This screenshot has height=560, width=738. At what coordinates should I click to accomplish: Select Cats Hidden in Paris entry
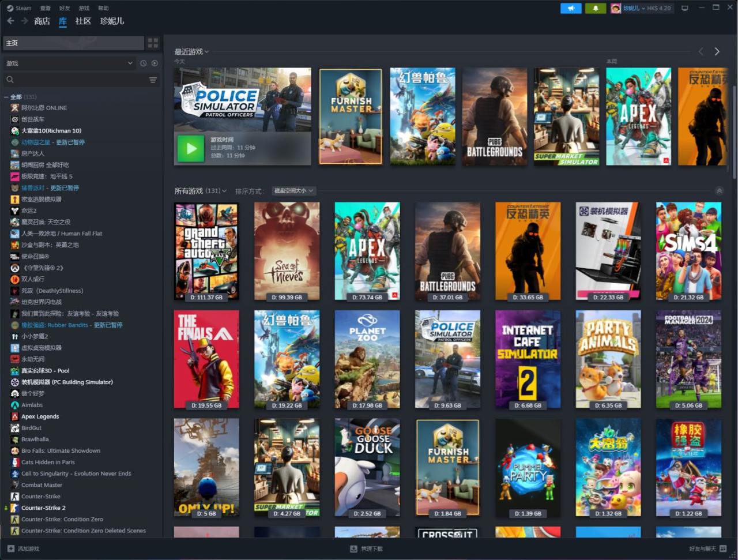click(48, 462)
